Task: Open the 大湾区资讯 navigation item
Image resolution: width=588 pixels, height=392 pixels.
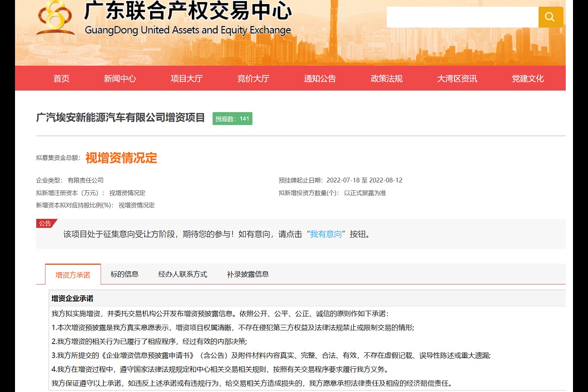Action: [x=457, y=78]
